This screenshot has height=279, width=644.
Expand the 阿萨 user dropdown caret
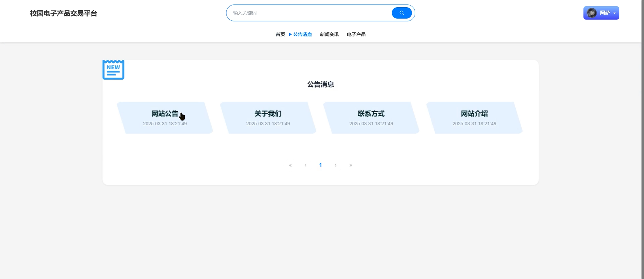coord(614,13)
